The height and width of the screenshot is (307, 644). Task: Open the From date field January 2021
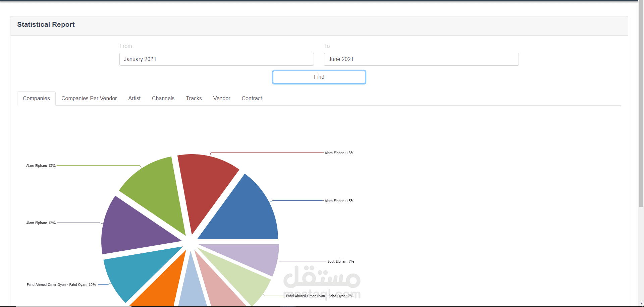pos(217,59)
